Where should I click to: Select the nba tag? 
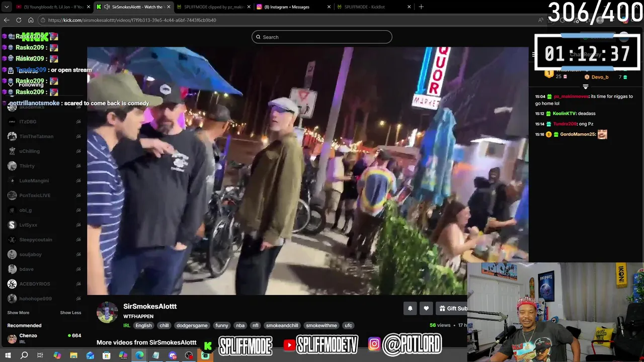click(240, 326)
